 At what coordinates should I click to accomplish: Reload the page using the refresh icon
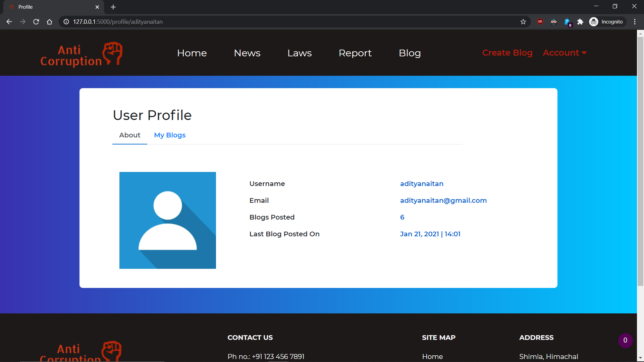[36, 22]
